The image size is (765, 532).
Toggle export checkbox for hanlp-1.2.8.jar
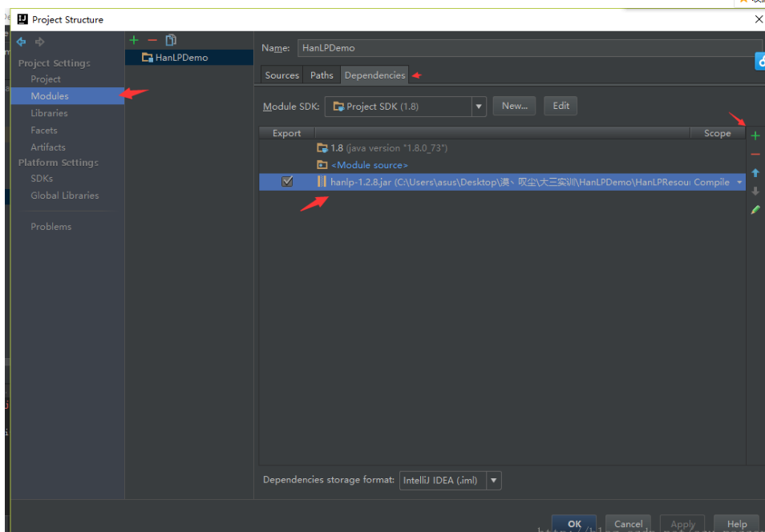tap(287, 182)
